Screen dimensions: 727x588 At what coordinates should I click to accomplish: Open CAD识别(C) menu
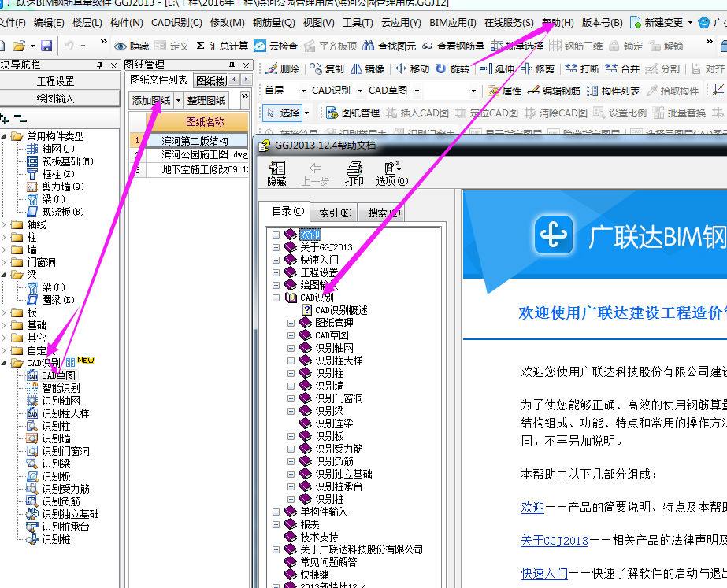tap(176, 22)
